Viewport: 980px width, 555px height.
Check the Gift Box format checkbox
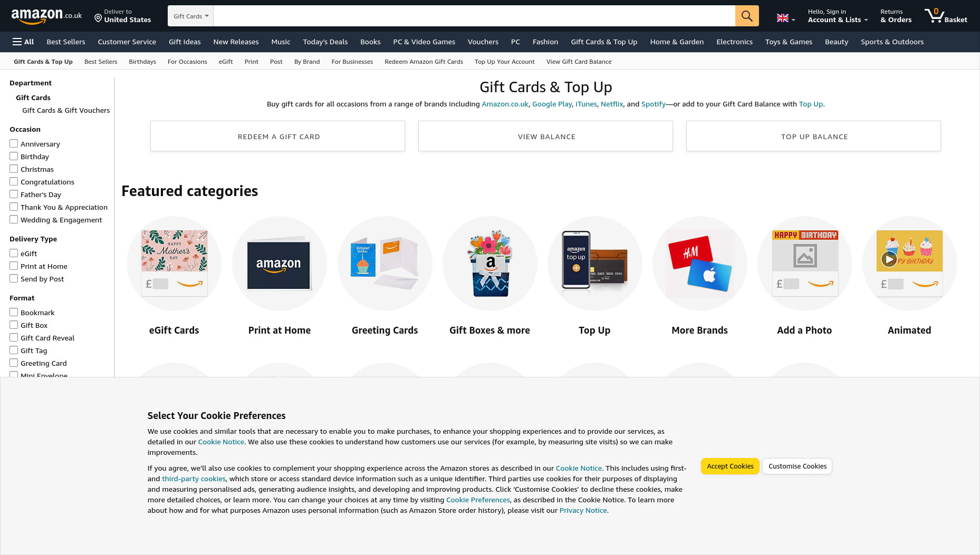pyautogui.click(x=14, y=325)
